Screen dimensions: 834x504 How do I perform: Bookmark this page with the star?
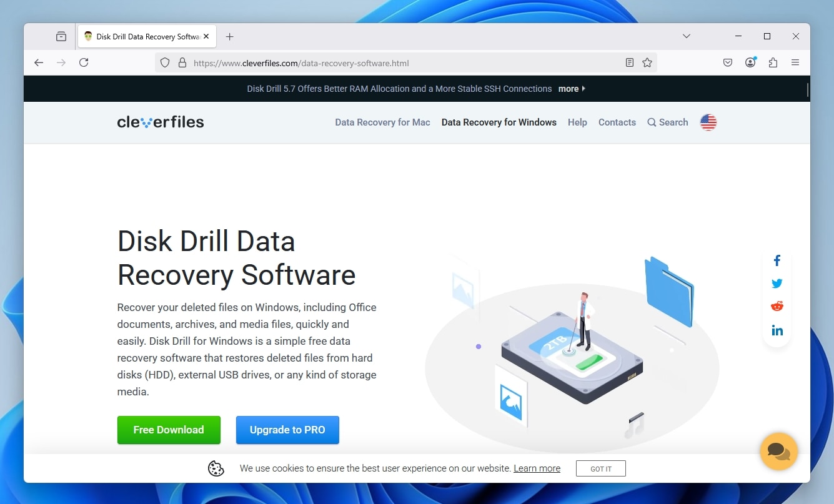point(647,62)
